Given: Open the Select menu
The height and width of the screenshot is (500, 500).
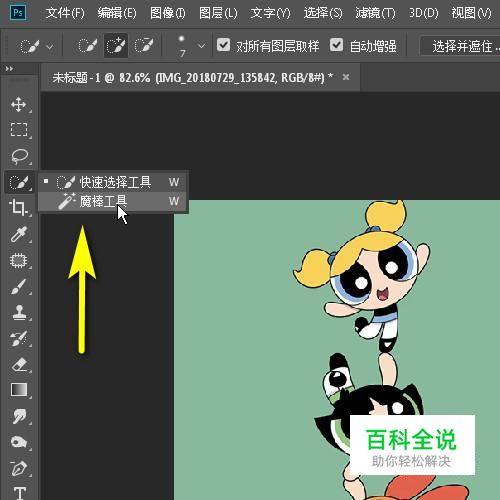Looking at the screenshot, I should [323, 13].
